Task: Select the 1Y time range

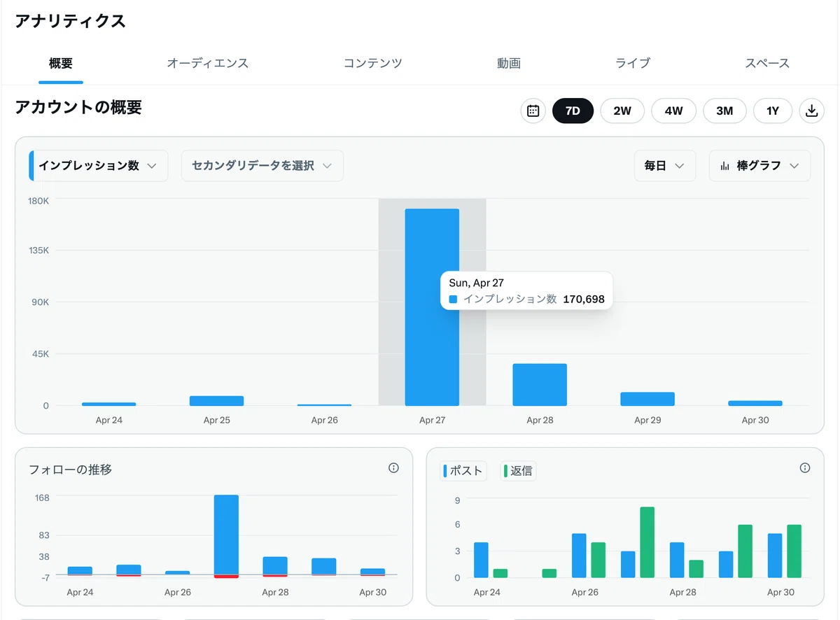Action: click(773, 111)
